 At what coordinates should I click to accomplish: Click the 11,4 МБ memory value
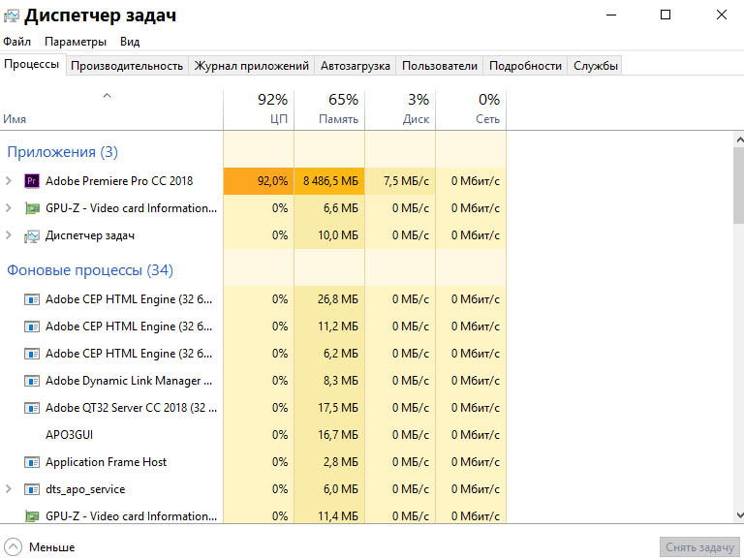click(x=338, y=515)
